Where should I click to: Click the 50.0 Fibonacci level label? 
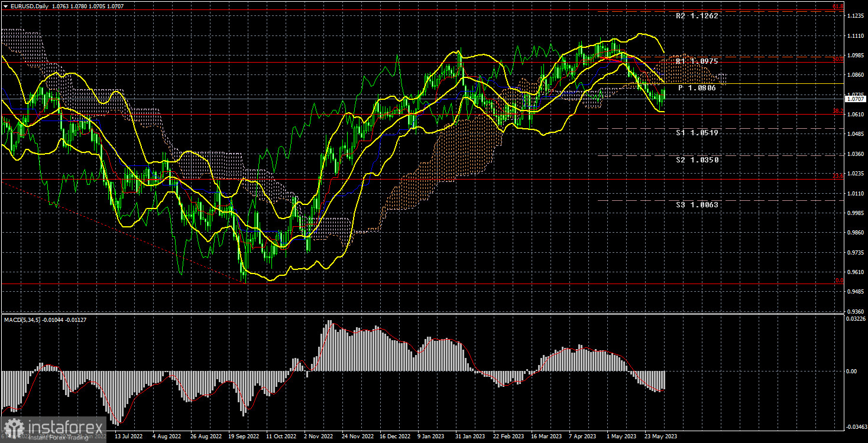click(838, 59)
